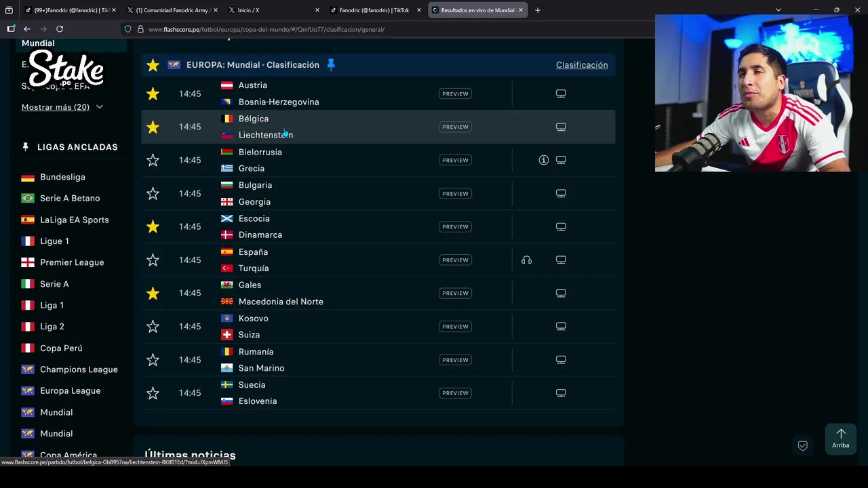The width and height of the screenshot is (868, 488).
Task: Open TV icon for Escocia vs Dinamarca
Action: coord(561,226)
